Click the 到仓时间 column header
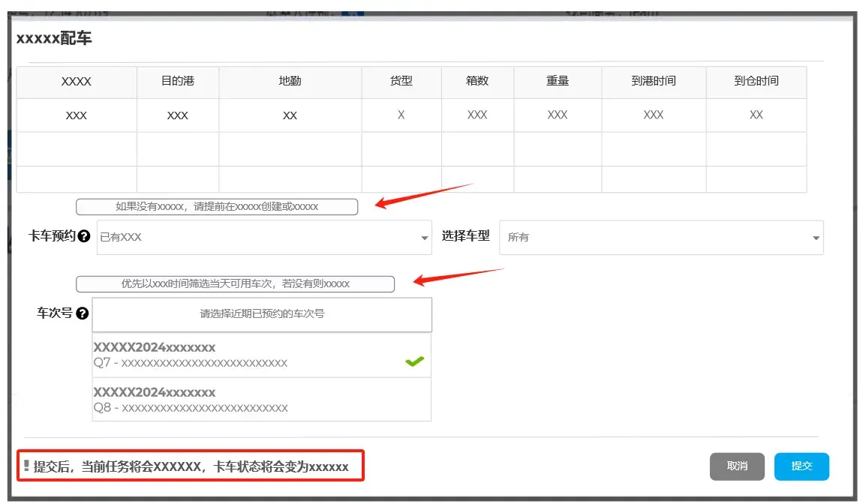This screenshot has width=863, height=504. point(756,81)
